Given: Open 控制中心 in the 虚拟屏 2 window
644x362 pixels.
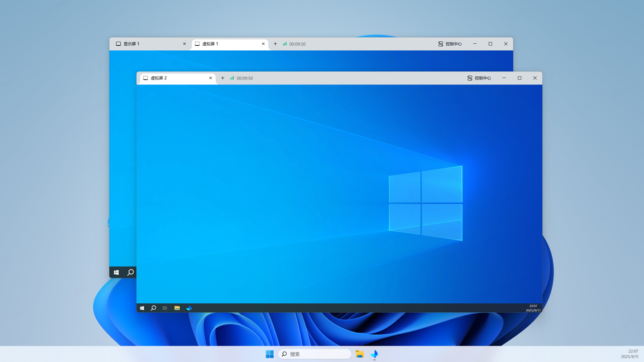Looking at the screenshot, I should pyautogui.click(x=478, y=78).
